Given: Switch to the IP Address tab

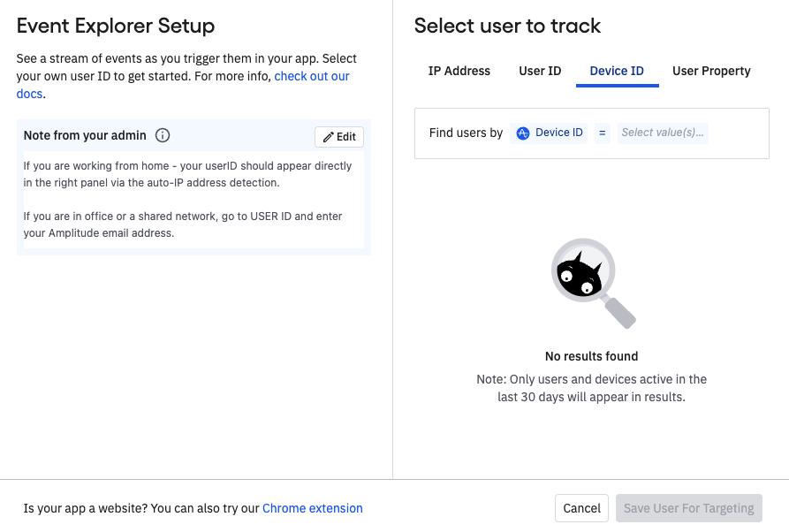Looking at the screenshot, I should tap(459, 71).
